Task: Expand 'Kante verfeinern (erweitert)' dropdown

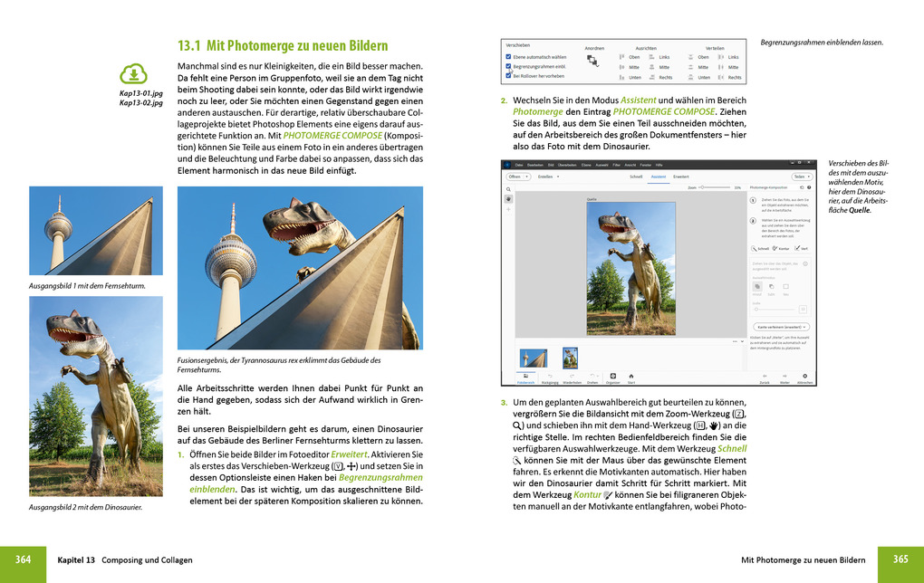Action: pyautogui.click(x=782, y=327)
